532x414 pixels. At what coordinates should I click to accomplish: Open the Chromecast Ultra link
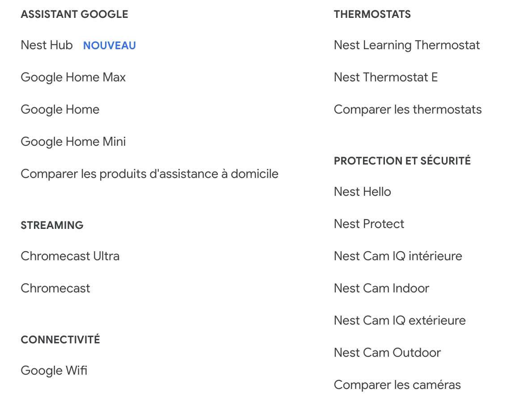pyautogui.click(x=70, y=256)
